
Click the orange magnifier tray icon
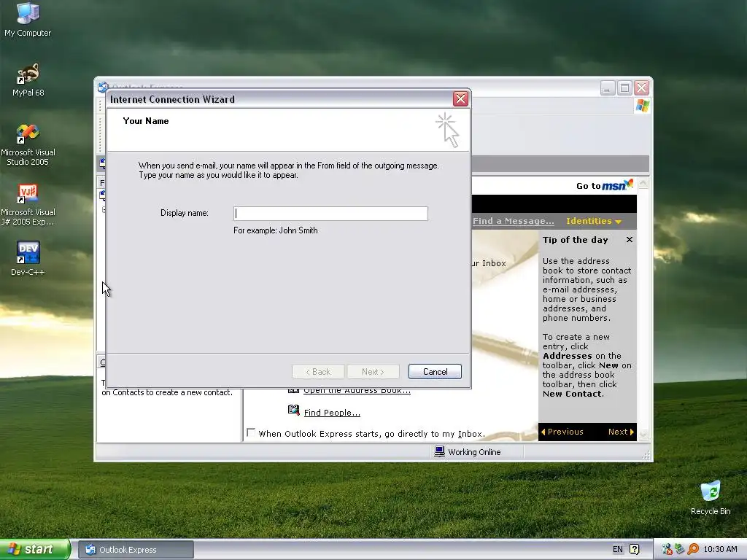[x=693, y=550]
